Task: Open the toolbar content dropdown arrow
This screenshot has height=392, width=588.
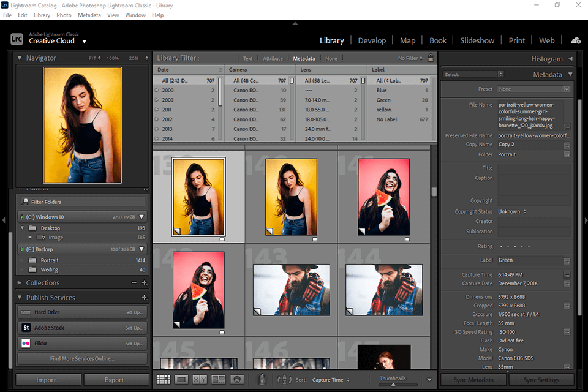Action: coord(429,380)
